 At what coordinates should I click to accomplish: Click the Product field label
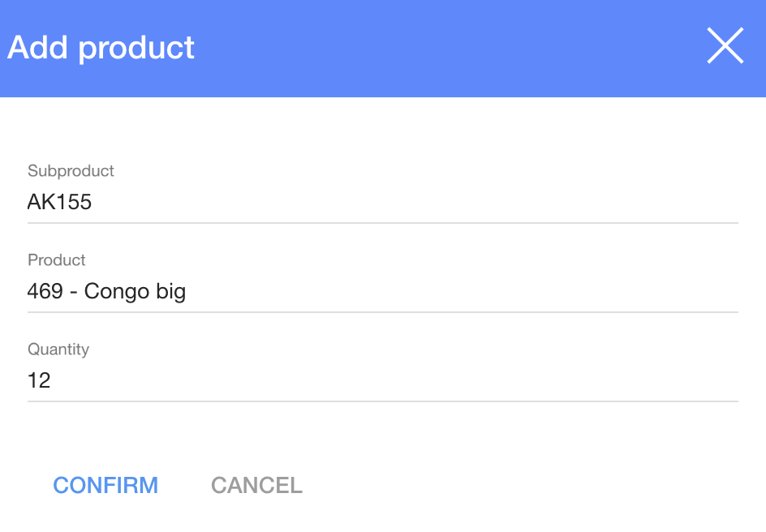57,260
